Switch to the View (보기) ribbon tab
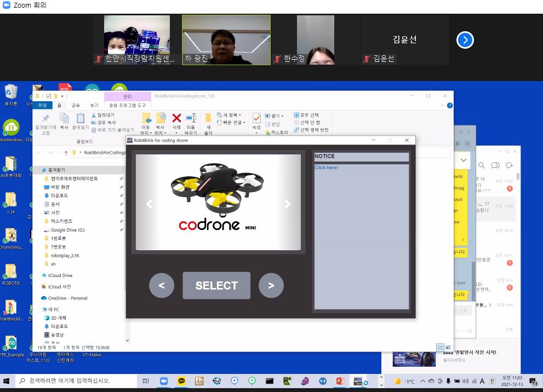 tap(94, 105)
